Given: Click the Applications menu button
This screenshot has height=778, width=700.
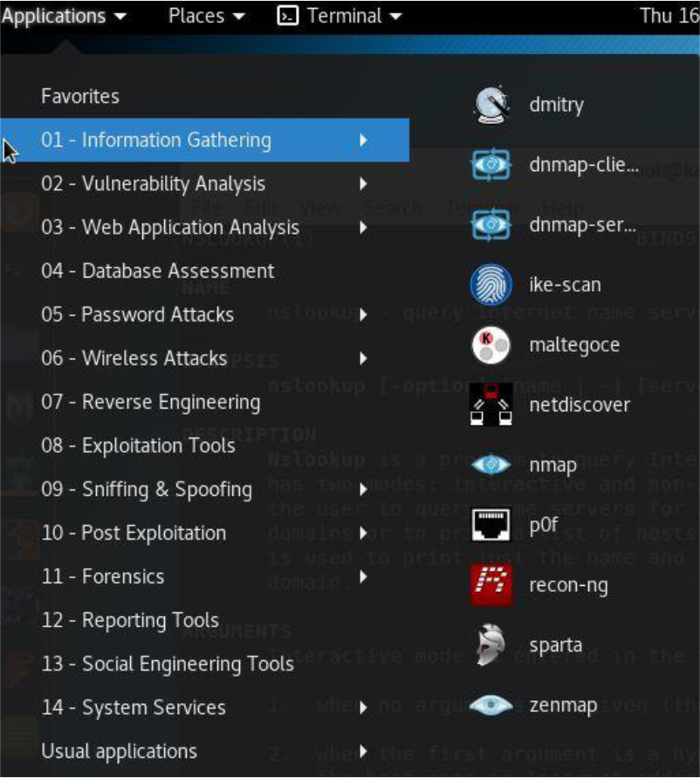Looking at the screenshot, I should pyautogui.click(x=64, y=16).
